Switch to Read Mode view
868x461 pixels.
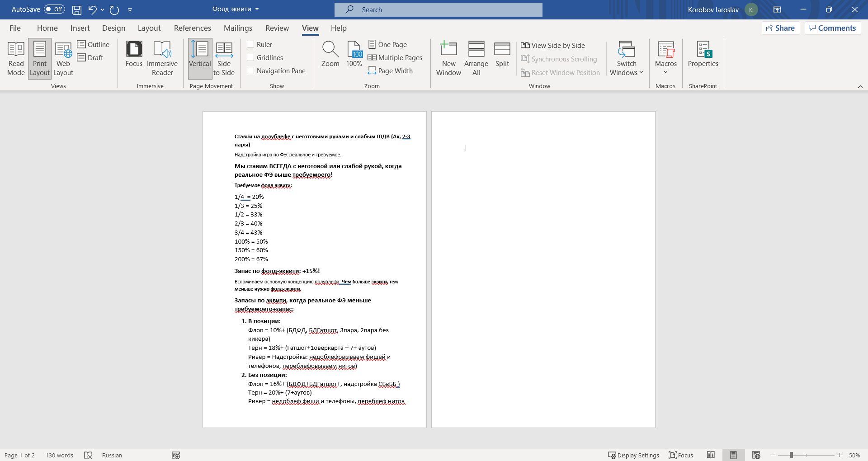[16, 59]
